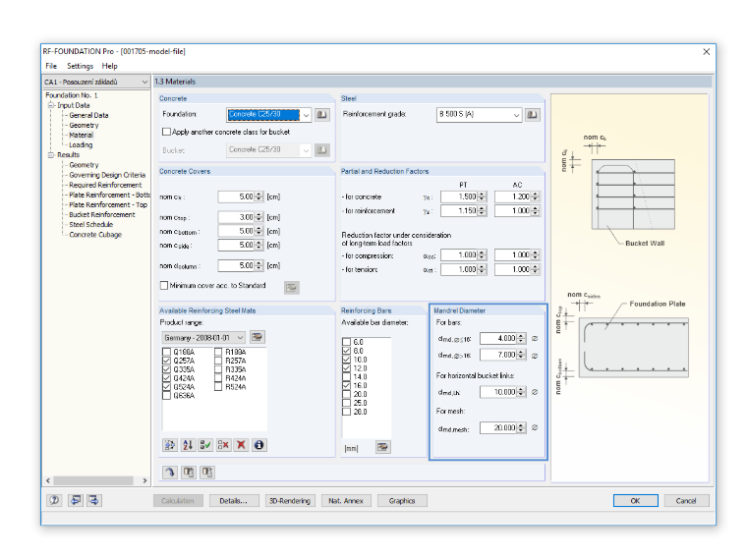747x560 pixels.
Task: Click reinforcement AC factor field
Action: point(513,211)
